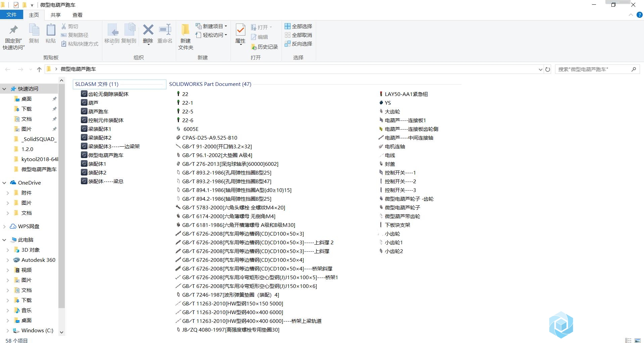644x343 pixels.
Task: Open the 下载 item under Quick access
Action: [26, 109]
